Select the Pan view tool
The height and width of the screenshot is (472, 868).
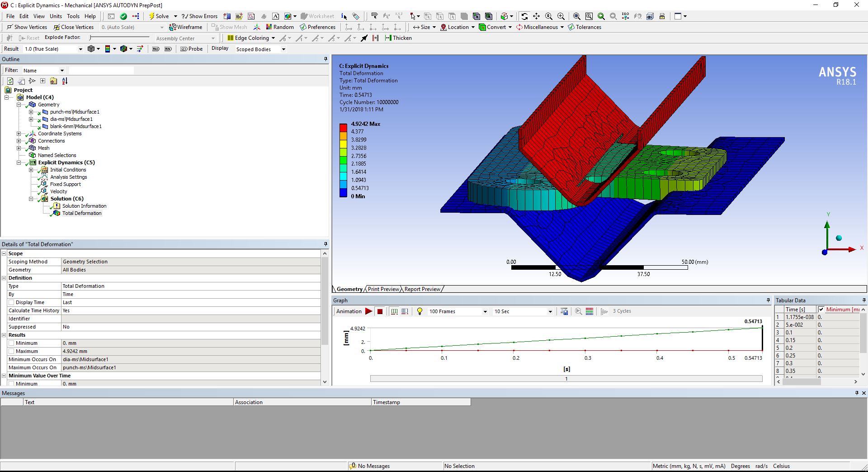(x=537, y=16)
